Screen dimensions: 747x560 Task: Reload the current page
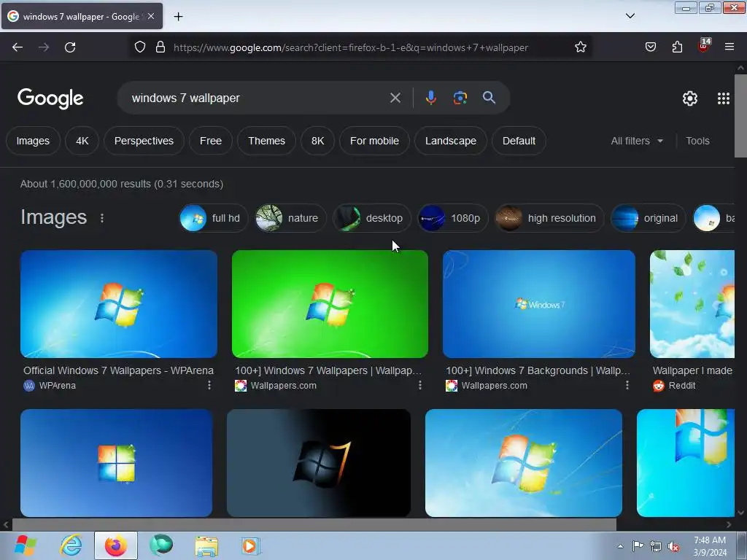(x=70, y=47)
